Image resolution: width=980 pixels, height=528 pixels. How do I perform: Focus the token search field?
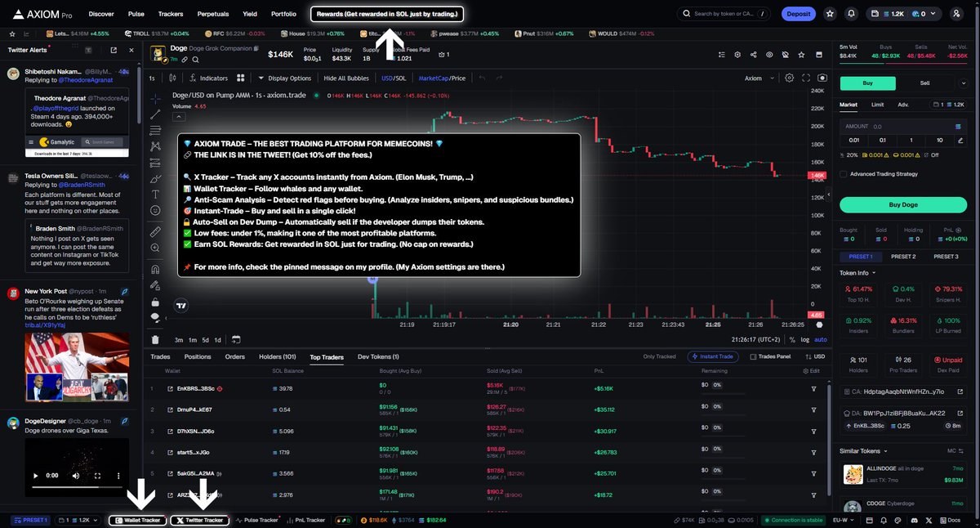point(724,14)
